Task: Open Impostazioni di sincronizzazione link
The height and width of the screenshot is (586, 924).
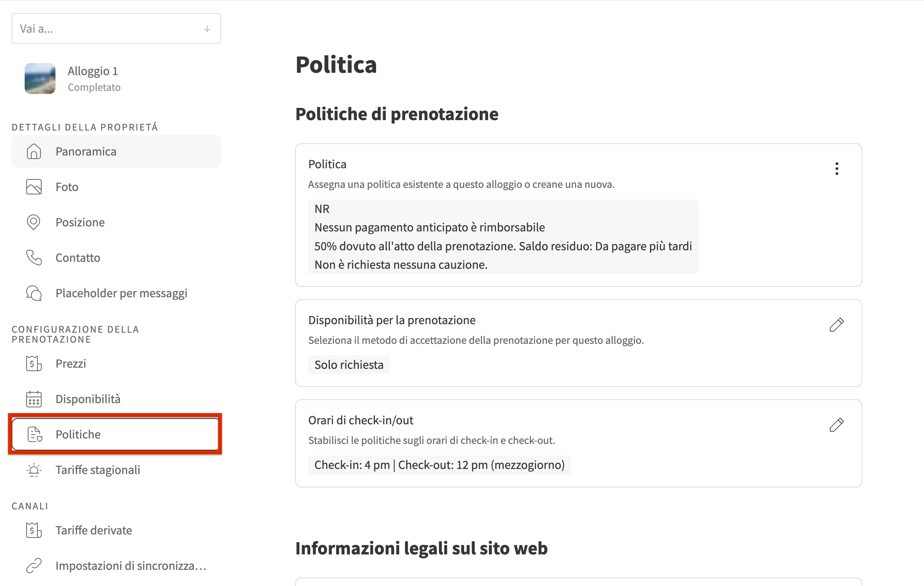Action: pyautogui.click(x=131, y=566)
